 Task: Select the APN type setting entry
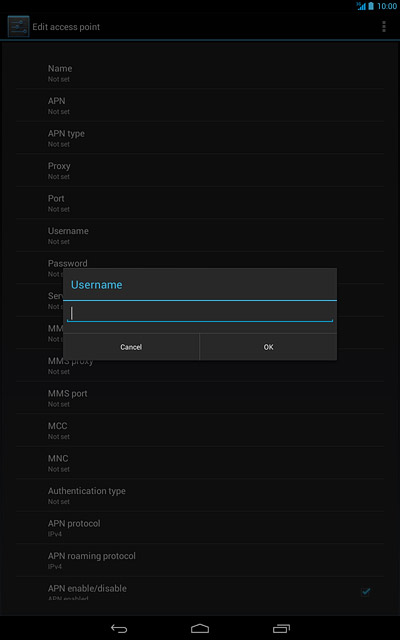[200, 138]
